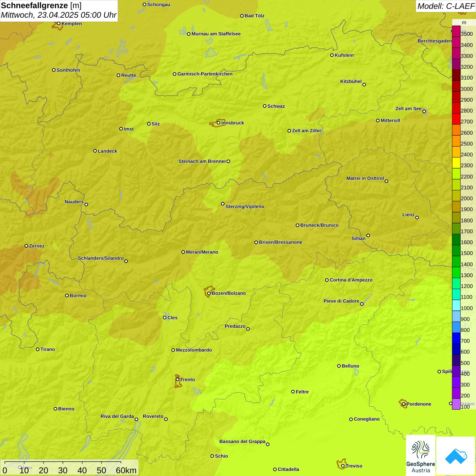
Task: Click the Silz label
Action: point(156,124)
